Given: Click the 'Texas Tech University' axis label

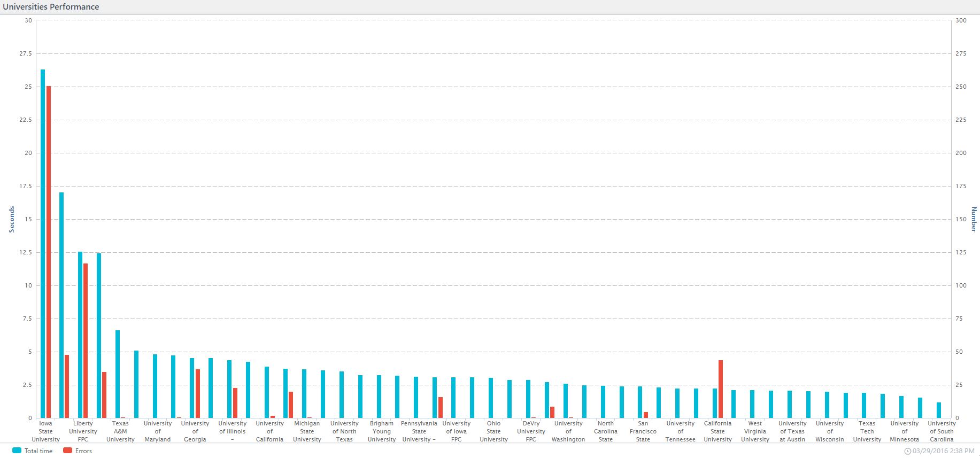Looking at the screenshot, I should 867,431.
